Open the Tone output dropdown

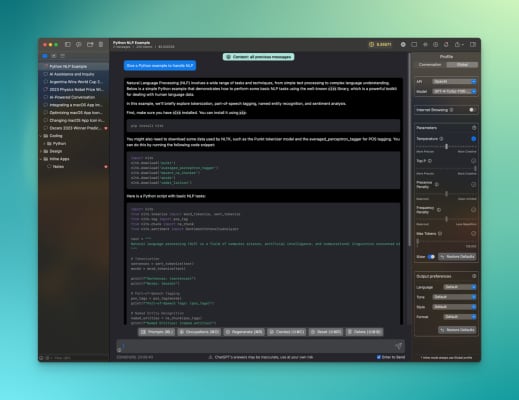(454, 297)
